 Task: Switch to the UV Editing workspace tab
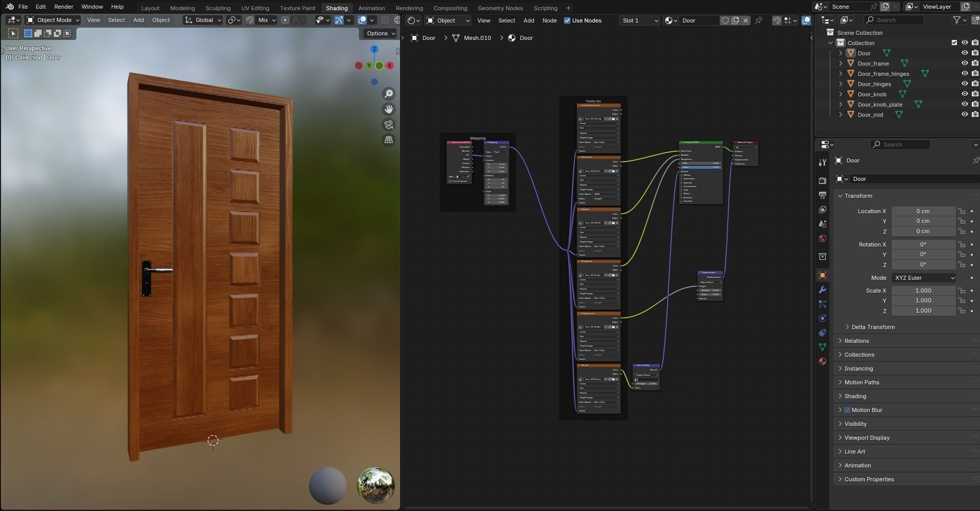[x=255, y=8]
